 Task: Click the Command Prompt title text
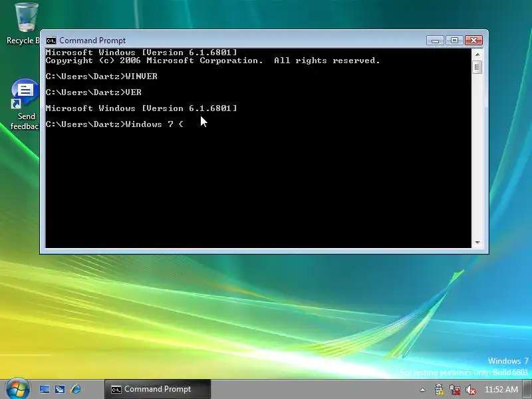(92, 41)
